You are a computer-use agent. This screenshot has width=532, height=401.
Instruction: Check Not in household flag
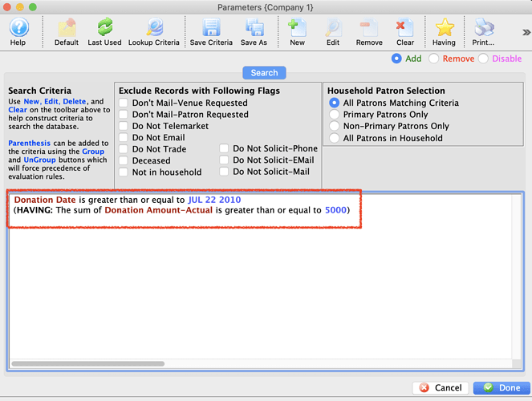(x=124, y=172)
